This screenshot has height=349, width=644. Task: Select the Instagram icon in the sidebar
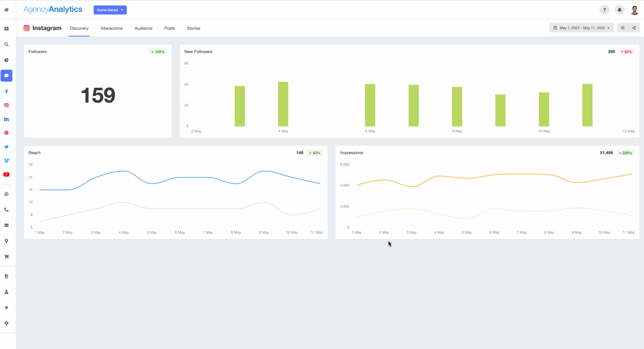tap(6, 105)
